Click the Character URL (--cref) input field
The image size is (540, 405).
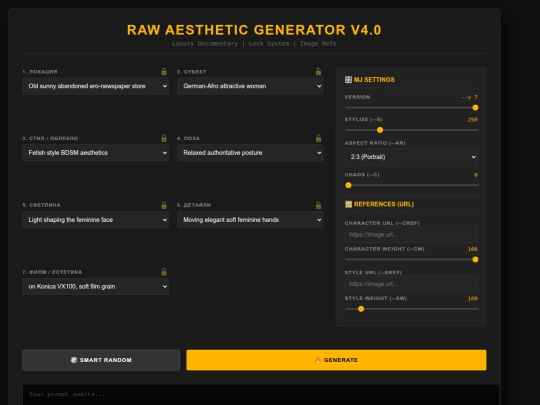click(x=411, y=235)
